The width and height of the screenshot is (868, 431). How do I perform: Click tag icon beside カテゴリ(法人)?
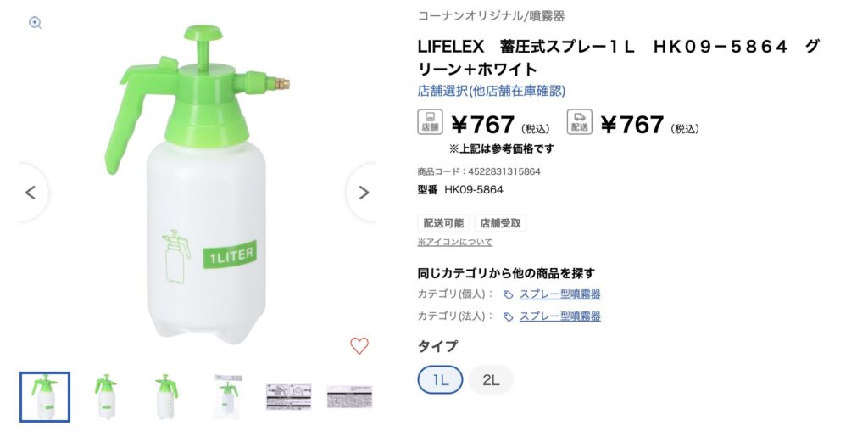[508, 316]
